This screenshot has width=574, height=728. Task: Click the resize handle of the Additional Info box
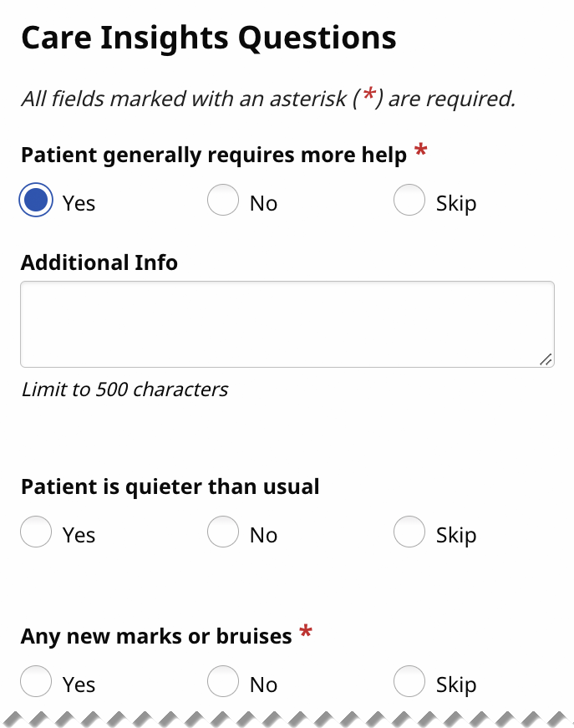click(x=546, y=359)
